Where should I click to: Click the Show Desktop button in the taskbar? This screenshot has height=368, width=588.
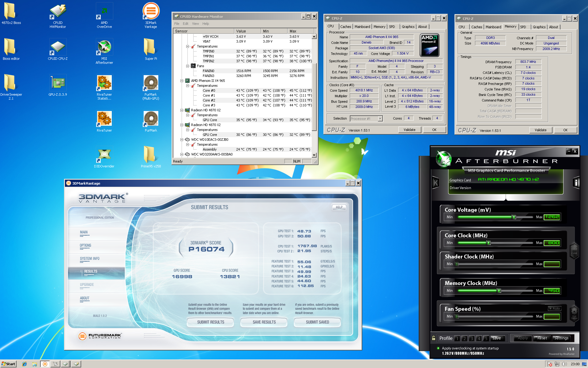[585, 364]
